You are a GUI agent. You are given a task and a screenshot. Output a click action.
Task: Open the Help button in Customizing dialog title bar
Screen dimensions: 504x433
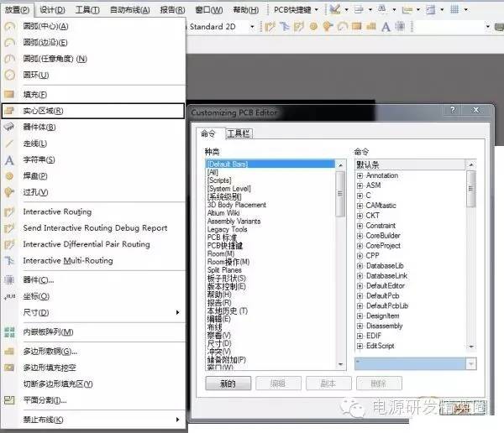(x=453, y=112)
